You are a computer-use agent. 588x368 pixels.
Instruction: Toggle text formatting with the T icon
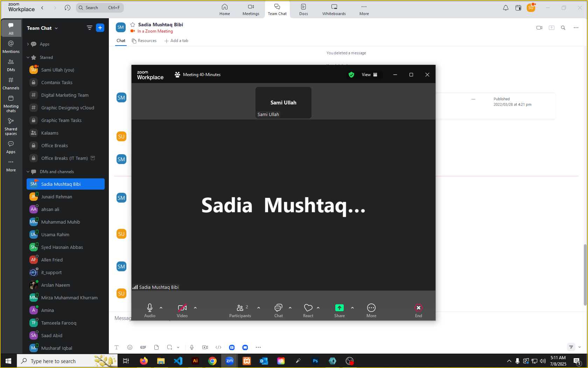coord(117,347)
